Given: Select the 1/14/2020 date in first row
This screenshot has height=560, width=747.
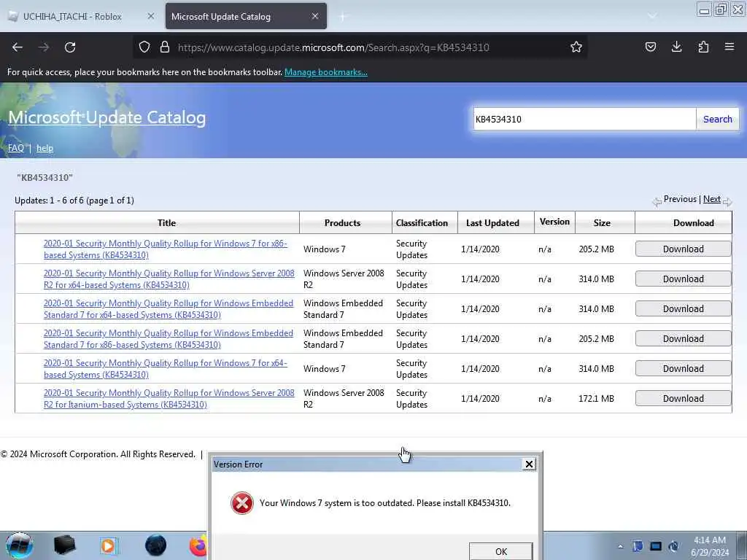Looking at the screenshot, I should click(x=480, y=249).
